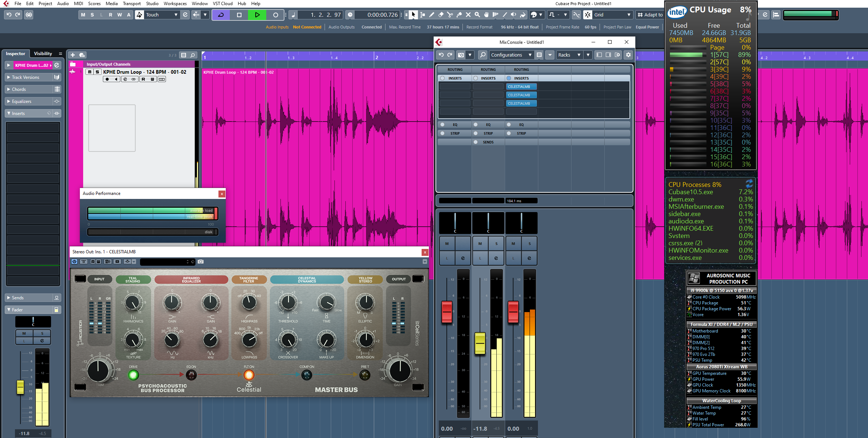Click the Record transport button
The height and width of the screenshot is (438, 868).
point(276,15)
